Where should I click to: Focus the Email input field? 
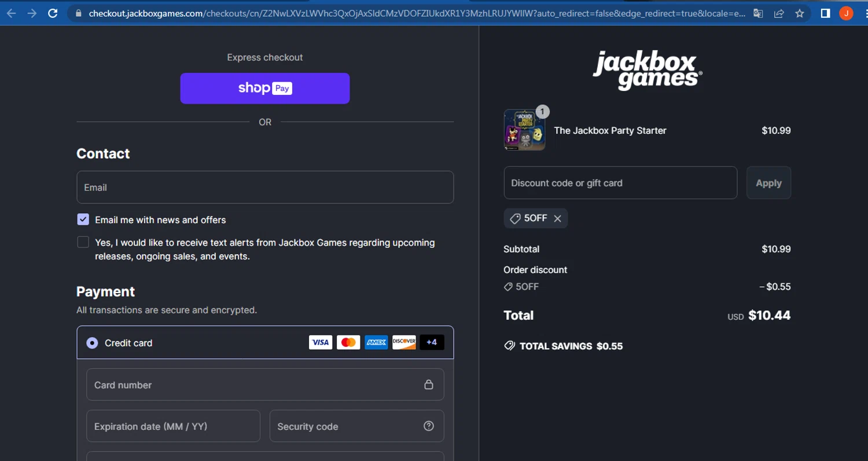point(265,187)
